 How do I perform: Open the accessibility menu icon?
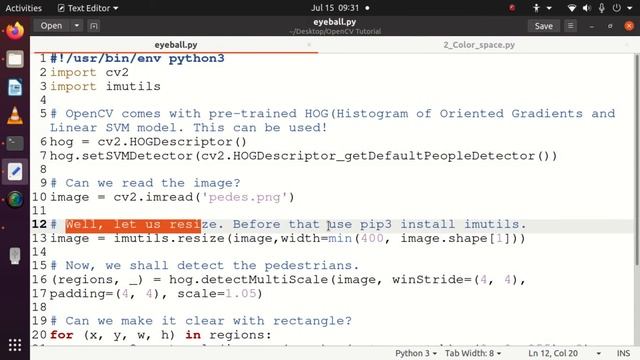pyautogui.click(x=536, y=8)
